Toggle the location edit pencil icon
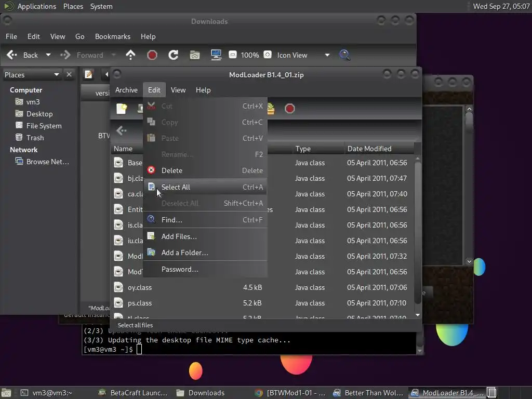The height and width of the screenshot is (399, 532). click(88, 74)
